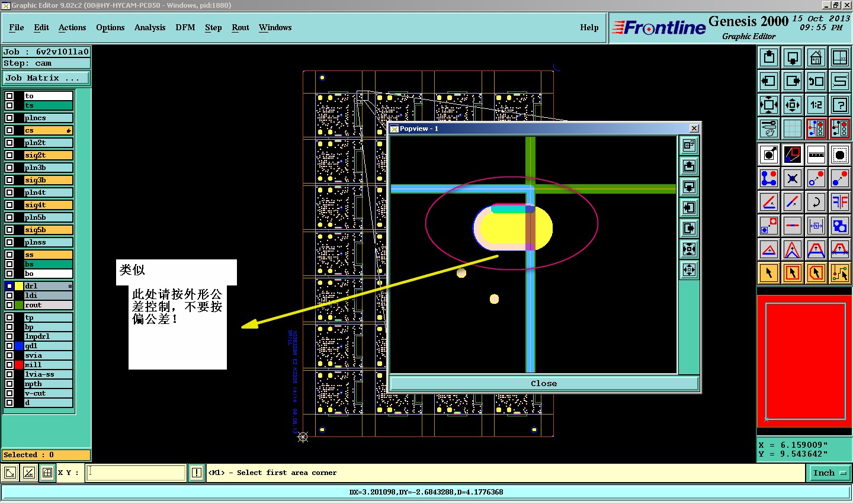
Task: Open the Windows menu
Action: pos(275,27)
